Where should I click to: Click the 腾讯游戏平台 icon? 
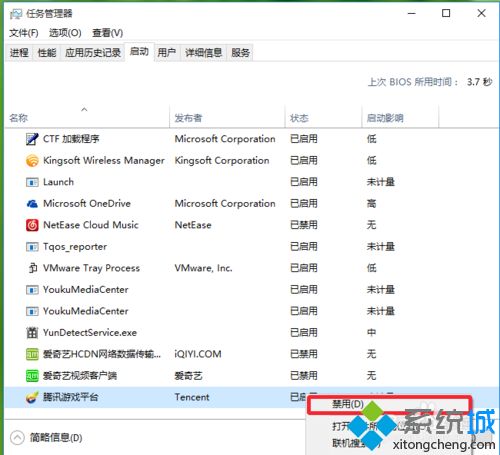32,397
